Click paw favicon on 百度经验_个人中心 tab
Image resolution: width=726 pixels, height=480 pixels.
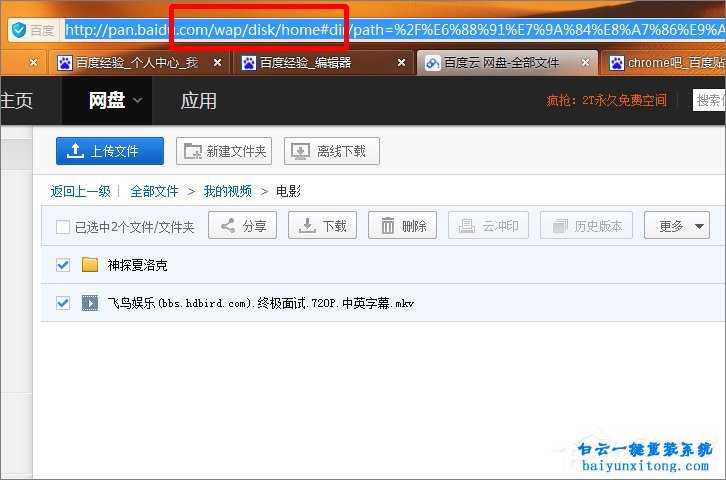click(64, 62)
